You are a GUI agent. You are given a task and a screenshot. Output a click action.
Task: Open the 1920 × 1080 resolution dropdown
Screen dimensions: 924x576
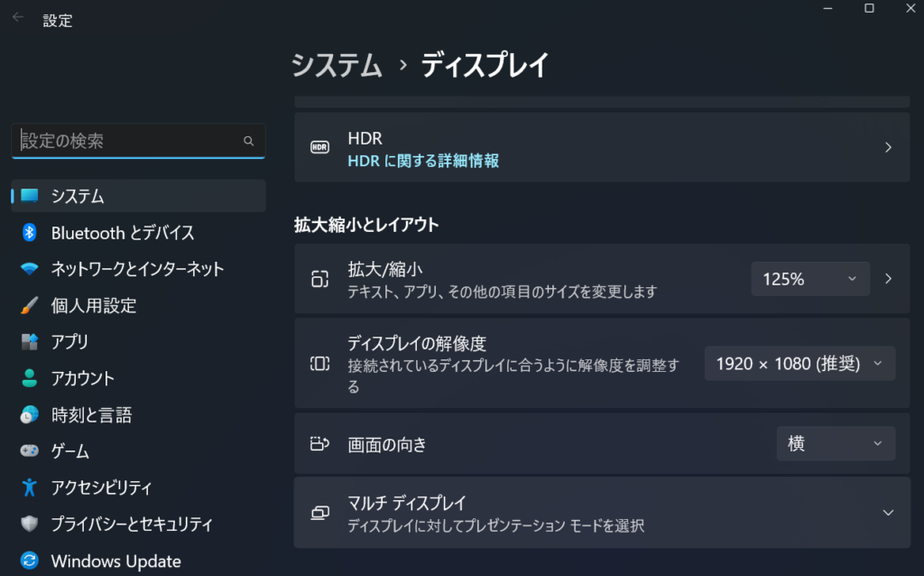[x=799, y=364]
